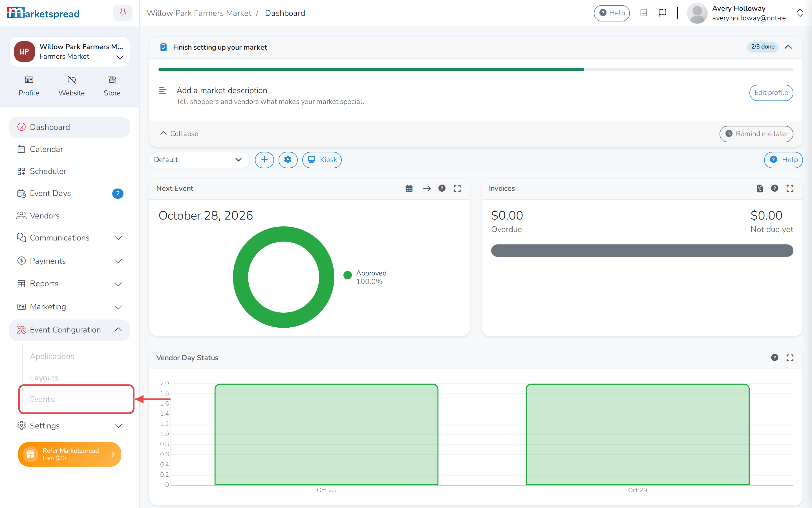This screenshot has width=812, height=508.
Task: Open invoice document icon in Invoices card
Action: pos(760,189)
